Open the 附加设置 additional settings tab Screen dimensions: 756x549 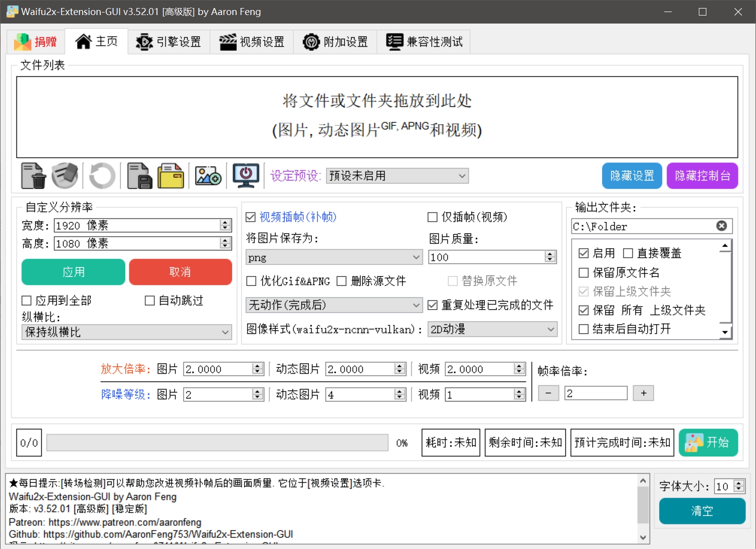click(335, 42)
